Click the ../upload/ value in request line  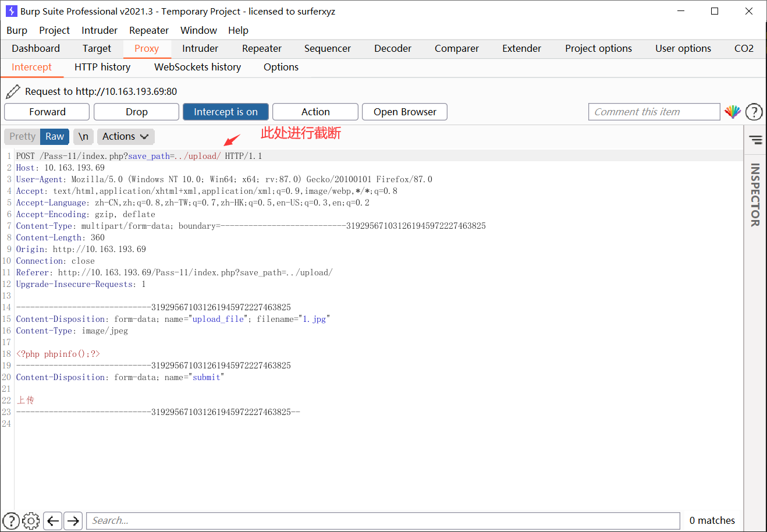click(x=198, y=156)
